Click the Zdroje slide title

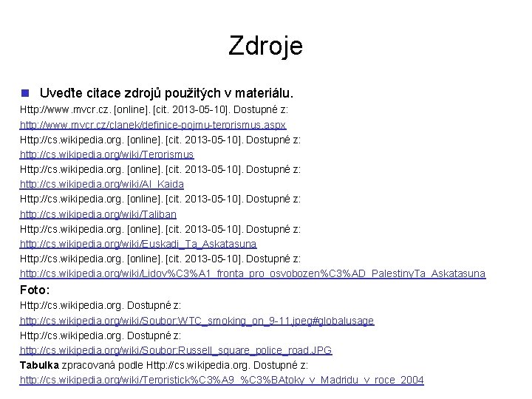pyautogui.click(x=266, y=46)
